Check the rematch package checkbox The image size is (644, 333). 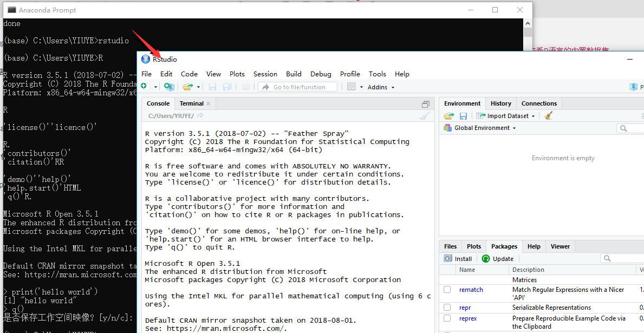[x=447, y=290]
